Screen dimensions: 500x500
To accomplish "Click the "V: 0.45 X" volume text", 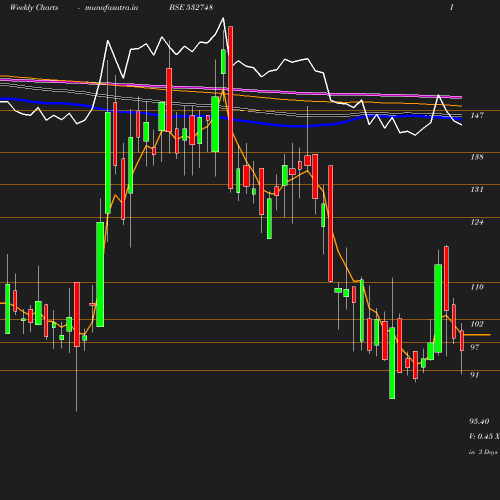I will tap(484, 436).
